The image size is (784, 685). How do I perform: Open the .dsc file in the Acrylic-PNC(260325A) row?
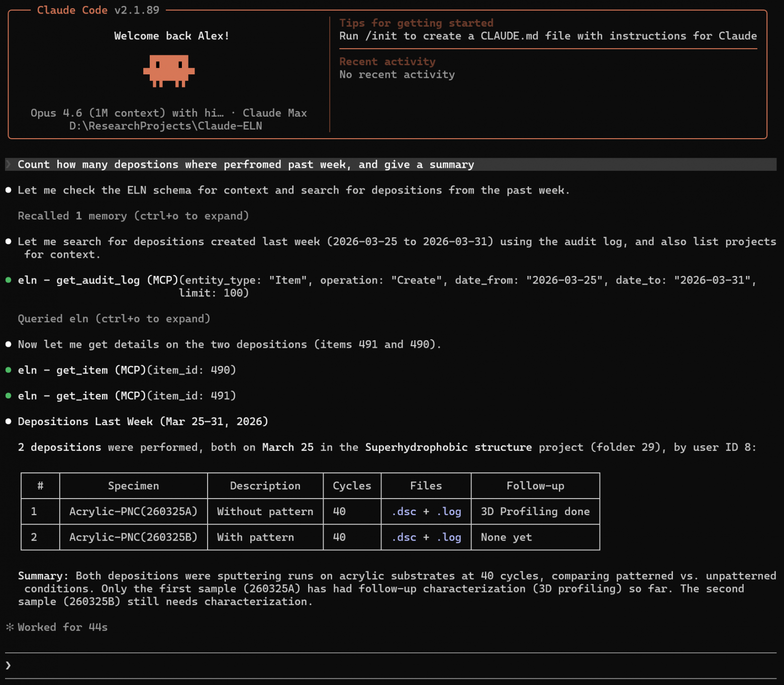point(404,512)
